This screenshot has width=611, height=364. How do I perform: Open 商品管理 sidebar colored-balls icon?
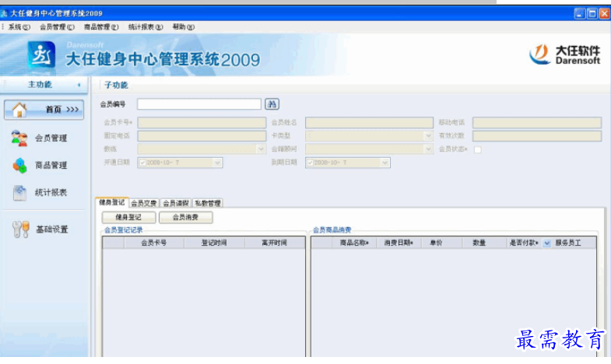(x=19, y=166)
